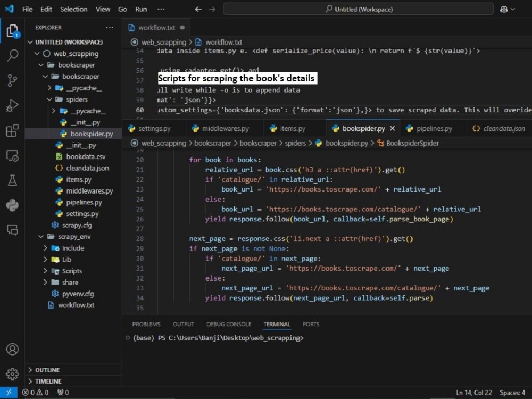Open bookdata.csv in the explorer
532x399 pixels.
click(x=73, y=157)
